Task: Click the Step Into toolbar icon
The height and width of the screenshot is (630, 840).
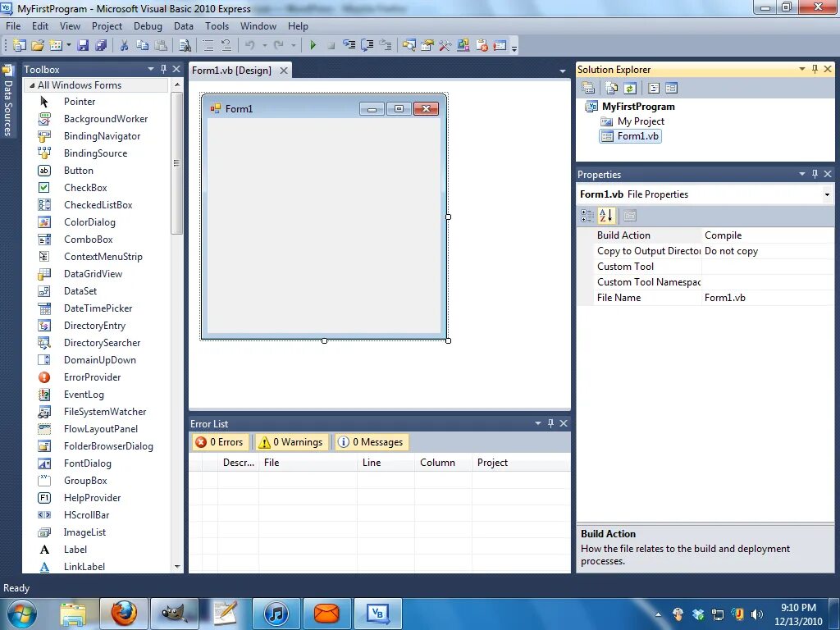Action: coord(349,46)
